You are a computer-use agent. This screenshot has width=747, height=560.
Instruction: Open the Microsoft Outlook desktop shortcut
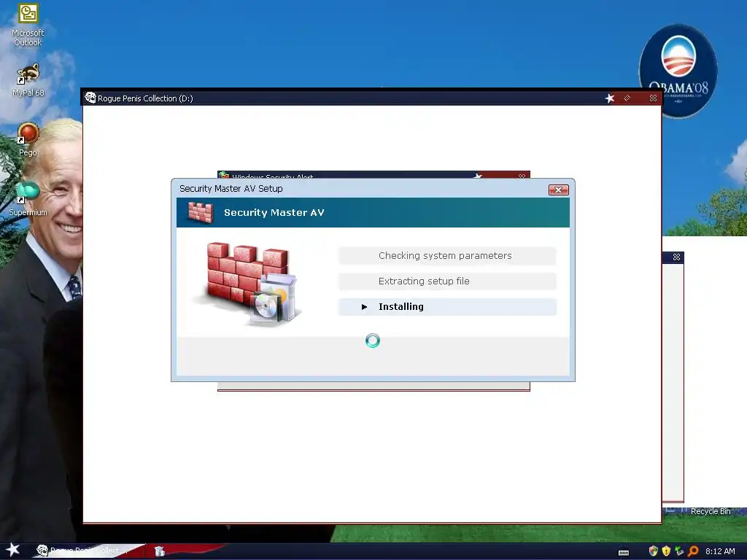click(28, 25)
